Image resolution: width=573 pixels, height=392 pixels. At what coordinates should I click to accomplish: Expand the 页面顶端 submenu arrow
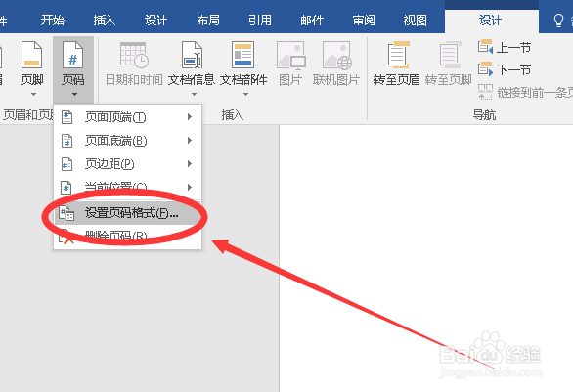point(190,117)
